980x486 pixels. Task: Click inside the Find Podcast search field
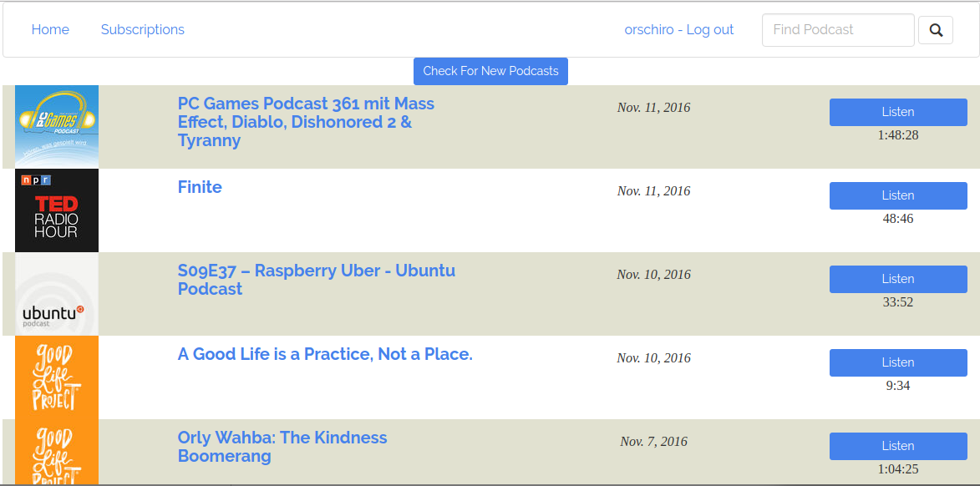(x=838, y=29)
